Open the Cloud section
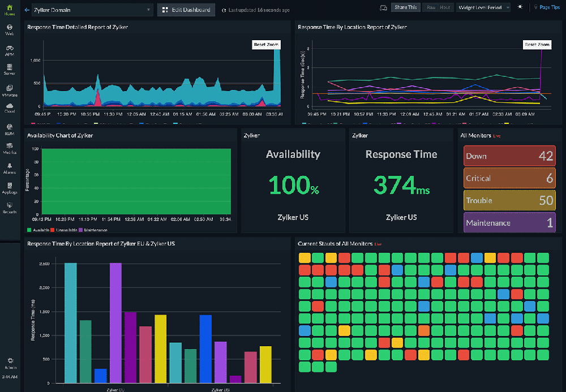This screenshot has height=392, width=566. click(10, 107)
